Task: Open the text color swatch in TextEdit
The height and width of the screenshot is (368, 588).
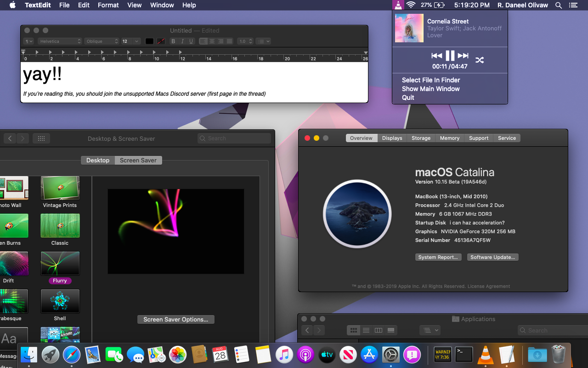Action: pyautogui.click(x=149, y=41)
